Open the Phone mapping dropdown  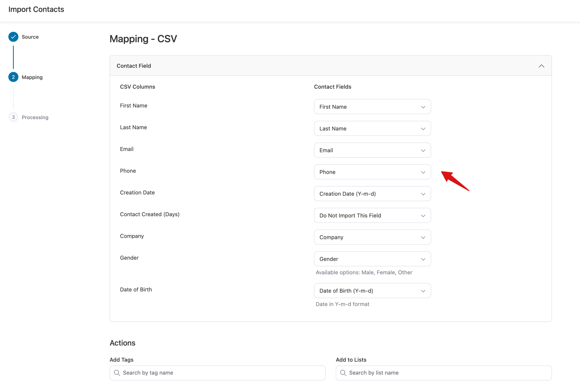[x=372, y=172]
